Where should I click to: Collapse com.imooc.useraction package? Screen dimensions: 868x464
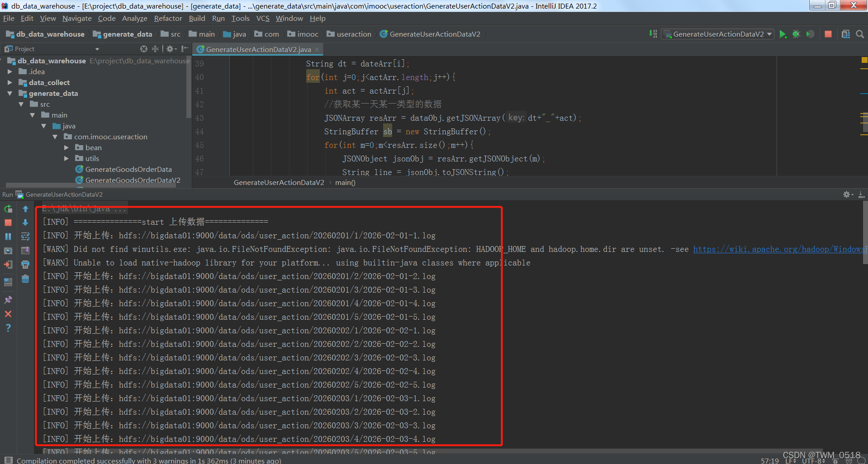coord(55,137)
